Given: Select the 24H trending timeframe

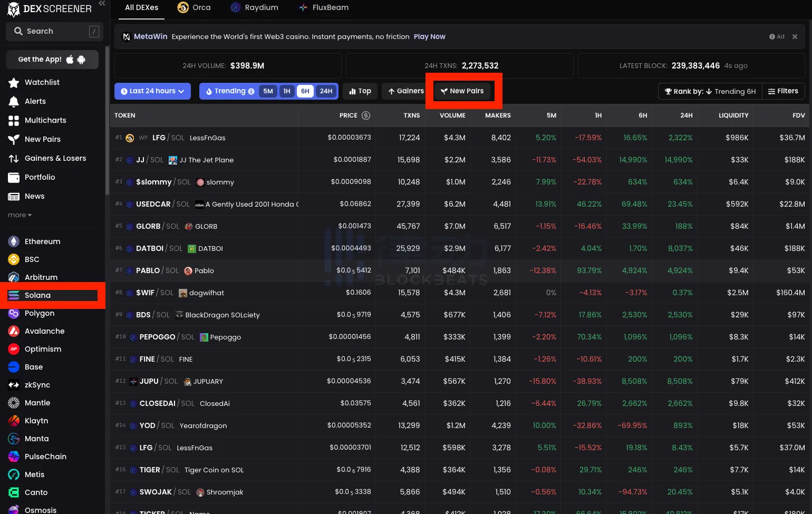Looking at the screenshot, I should pos(326,91).
